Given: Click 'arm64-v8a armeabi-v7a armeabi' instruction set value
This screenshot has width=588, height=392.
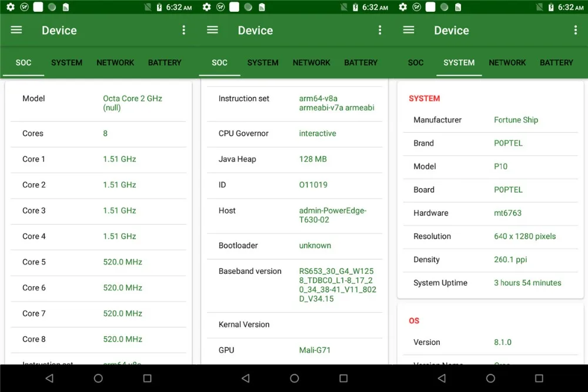Looking at the screenshot, I should tap(336, 103).
